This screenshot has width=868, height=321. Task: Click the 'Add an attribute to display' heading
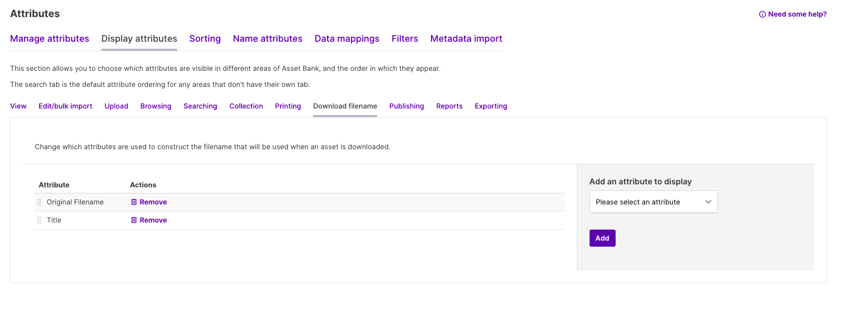click(x=640, y=181)
